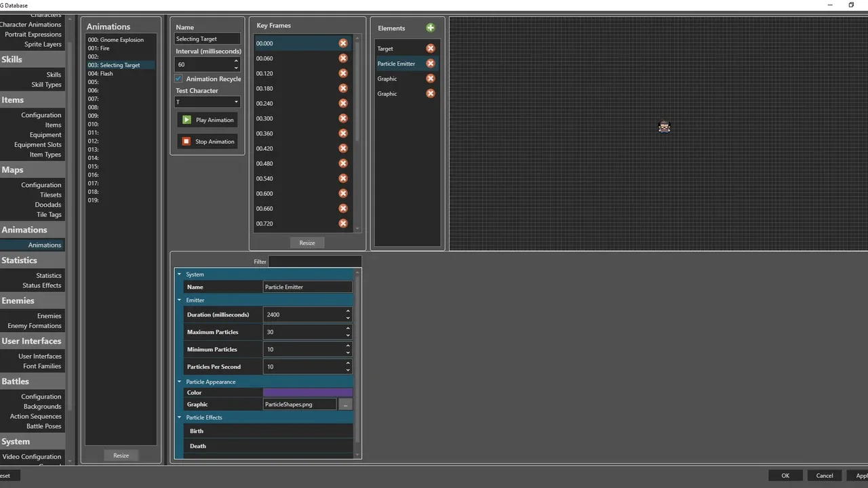Click the green add element plus icon
This screenshot has height=488, width=868.
[x=430, y=28]
